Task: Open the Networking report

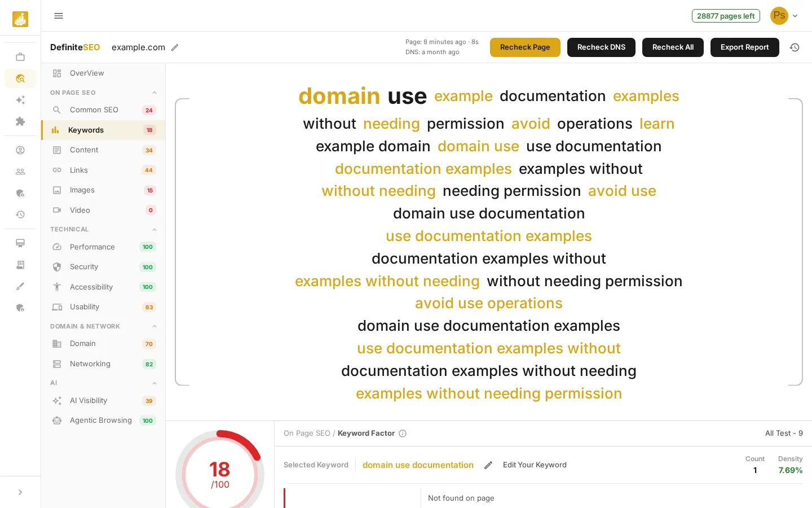Action: (x=103, y=364)
